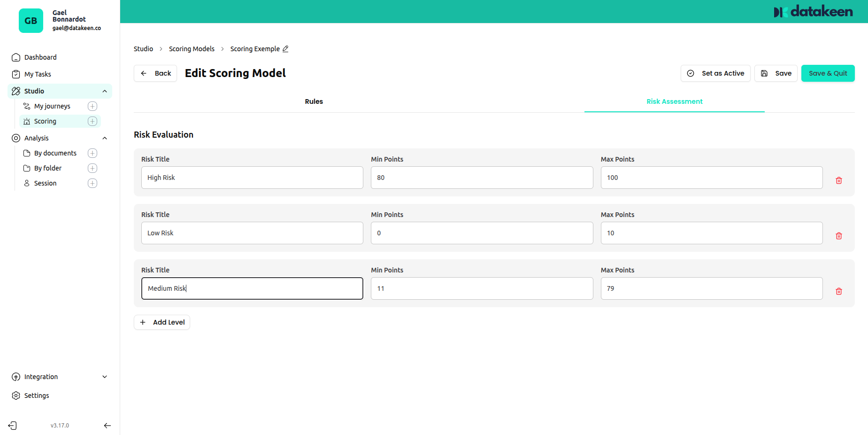Collapse the Studio section chevron
868x435 pixels.
[x=105, y=91]
